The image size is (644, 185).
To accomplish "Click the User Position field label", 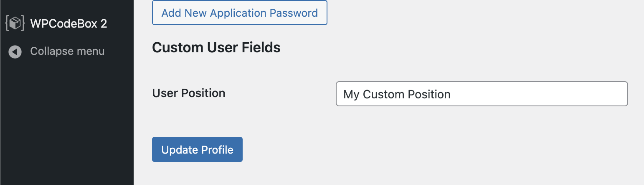I will 189,93.
